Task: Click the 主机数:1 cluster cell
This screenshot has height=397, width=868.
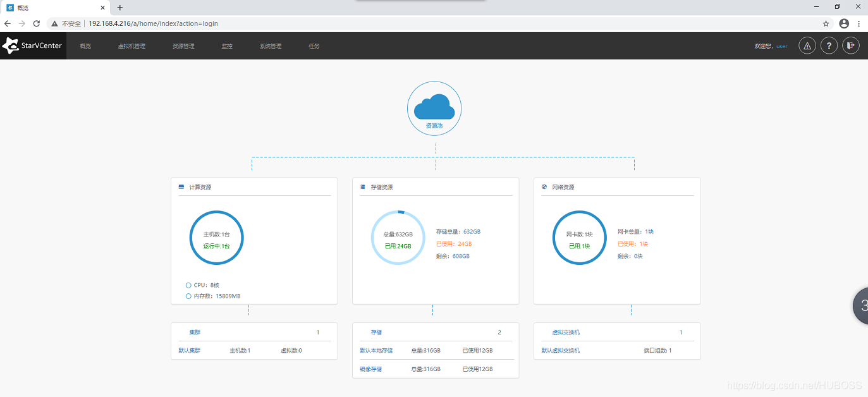Action: click(x=240, y=350)
